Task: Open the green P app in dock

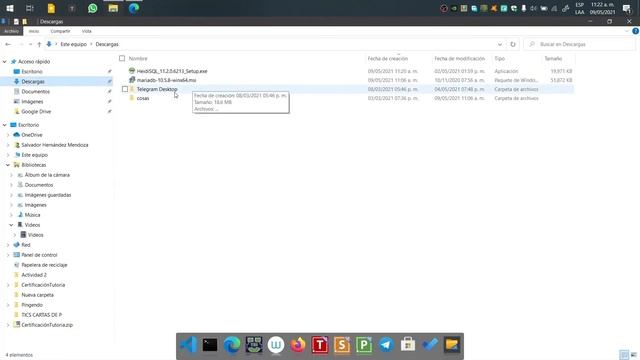Action: [364, 345]
